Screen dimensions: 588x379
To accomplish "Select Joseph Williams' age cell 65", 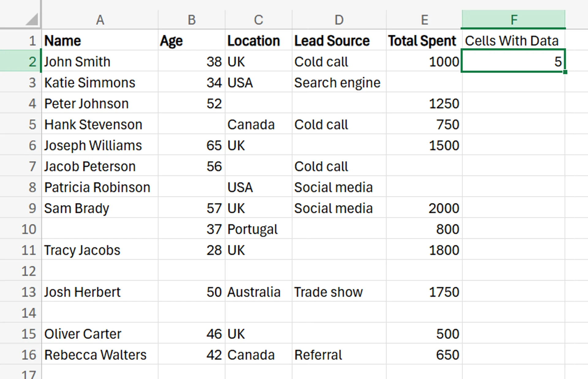I will (192, 145).
